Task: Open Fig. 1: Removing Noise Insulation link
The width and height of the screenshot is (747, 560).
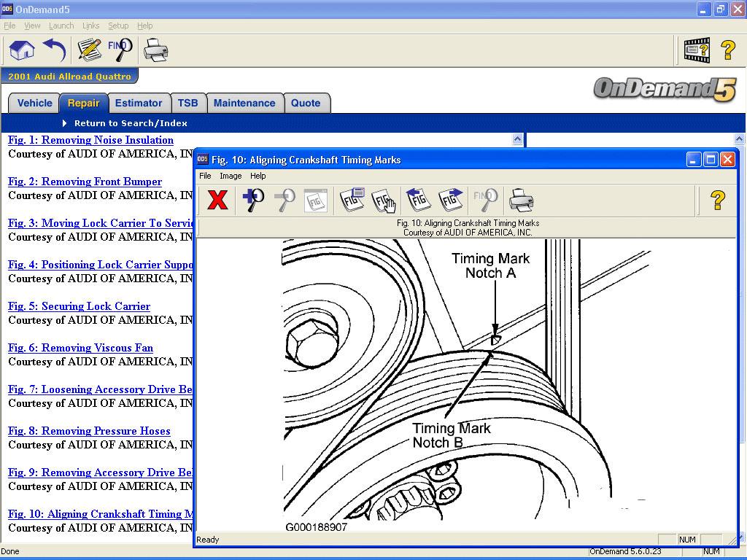Action: tap(90, 140)
